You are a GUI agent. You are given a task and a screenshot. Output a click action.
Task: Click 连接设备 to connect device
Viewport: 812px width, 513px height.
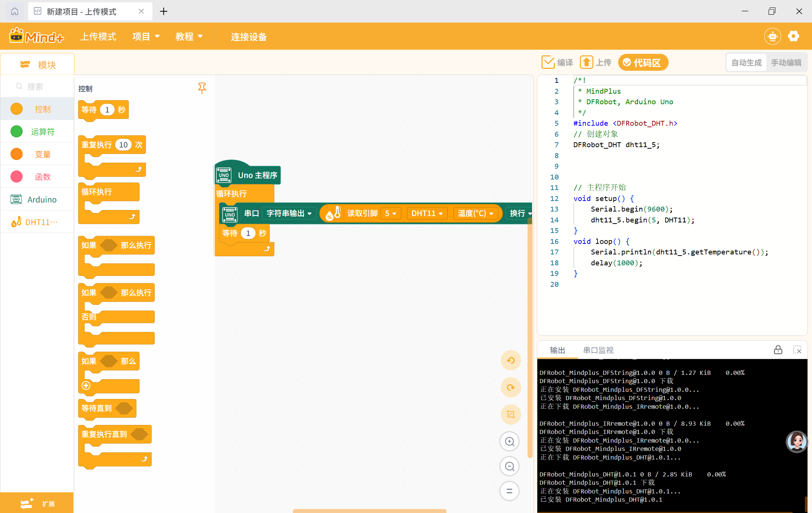[249, 37]
